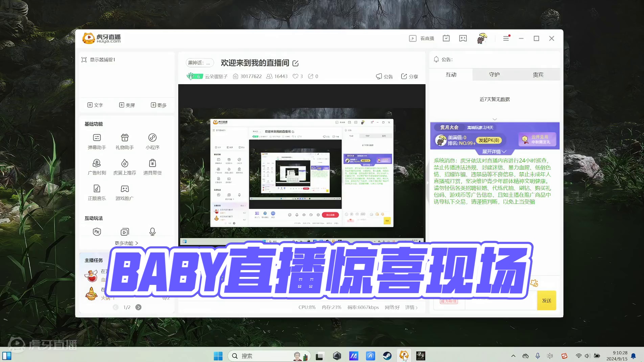Open the 小程序 mini programs icon
The image size is (644, 362).
152,141
